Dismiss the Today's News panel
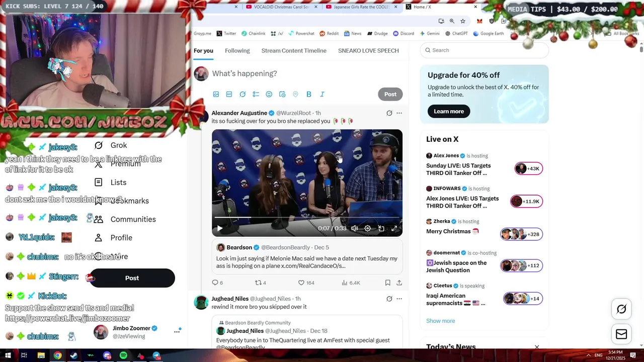Screen dimensions: 644x362 (537, 347)
